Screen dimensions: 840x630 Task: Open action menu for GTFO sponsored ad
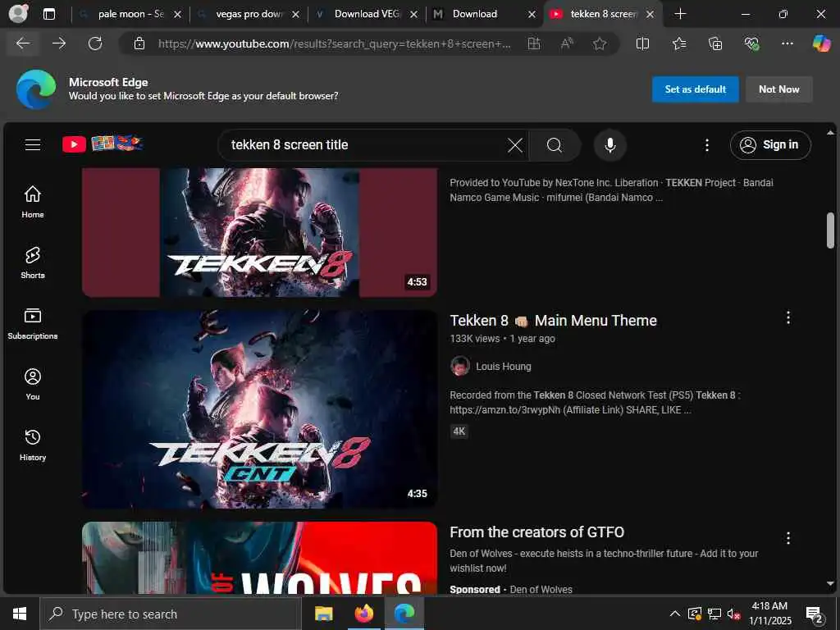tap(787, 538)
